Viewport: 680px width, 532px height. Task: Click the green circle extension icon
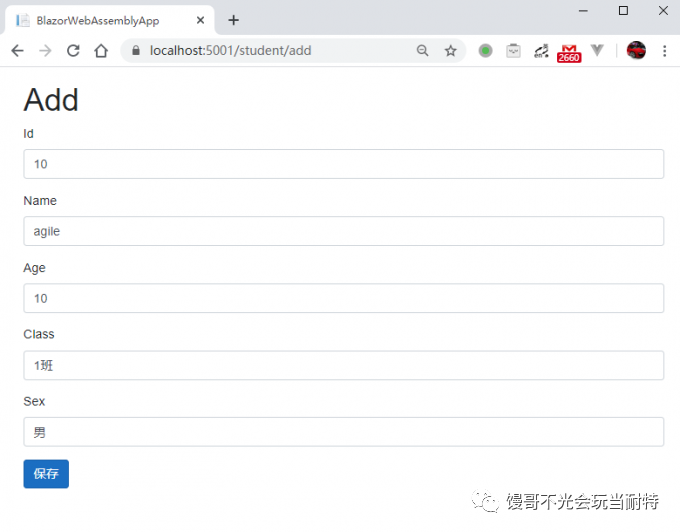tap(485, 51)
